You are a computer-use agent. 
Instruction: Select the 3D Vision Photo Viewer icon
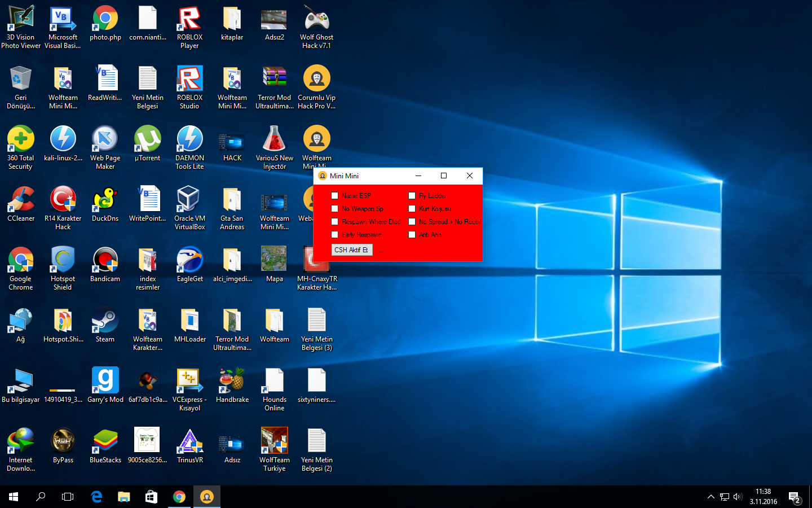pyautogui.click(x=21, y=27)
